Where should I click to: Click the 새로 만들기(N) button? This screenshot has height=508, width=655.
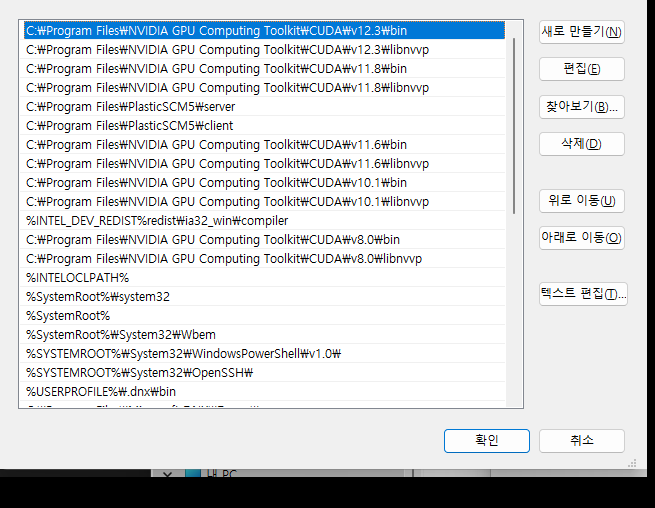click(581, 32)
